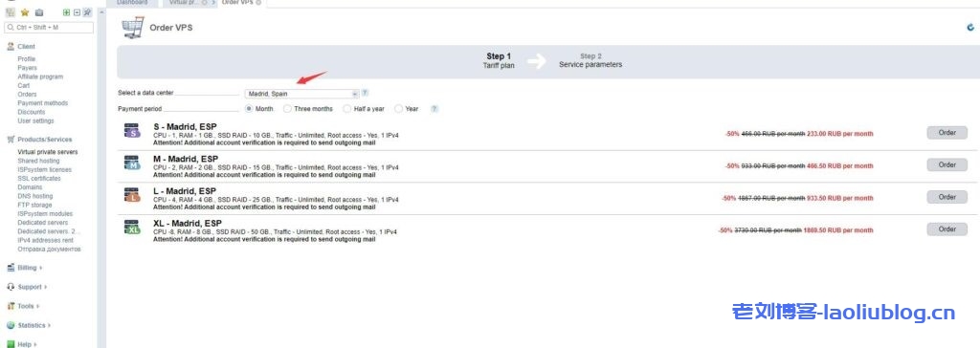
Task: Open IPv4 addresses rent in sidebar
Action: [x=46, y=240]
